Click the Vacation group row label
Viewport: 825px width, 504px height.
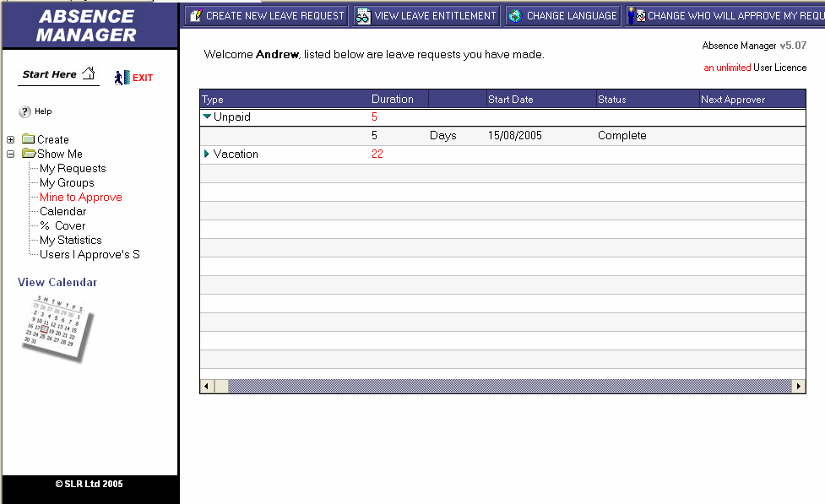click(x=236, y=154)
